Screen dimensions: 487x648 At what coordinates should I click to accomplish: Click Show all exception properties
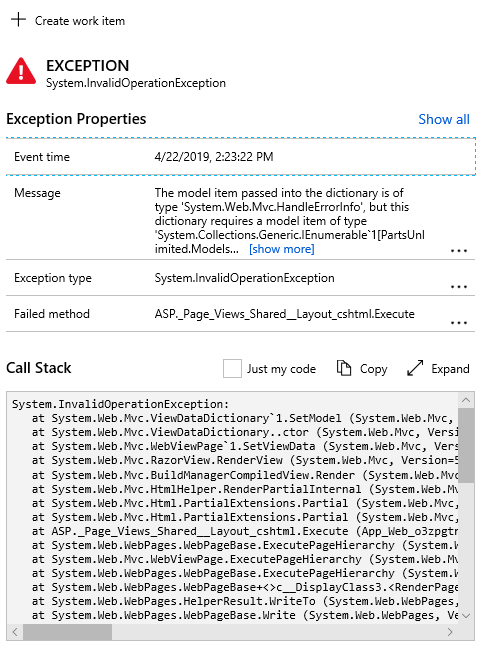click(x=444, y=119)
